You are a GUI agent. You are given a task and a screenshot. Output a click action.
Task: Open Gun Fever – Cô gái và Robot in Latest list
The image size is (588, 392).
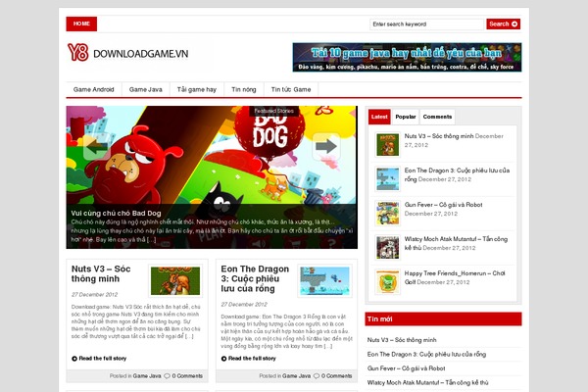coord(443,205)
